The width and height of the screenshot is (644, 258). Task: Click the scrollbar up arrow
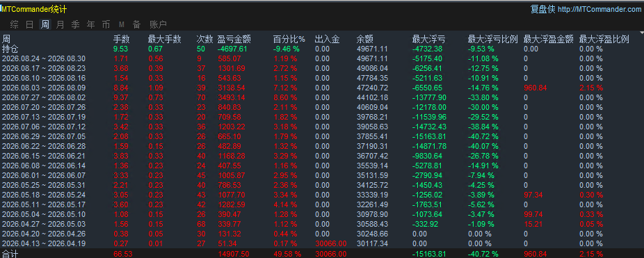(641, 32)
